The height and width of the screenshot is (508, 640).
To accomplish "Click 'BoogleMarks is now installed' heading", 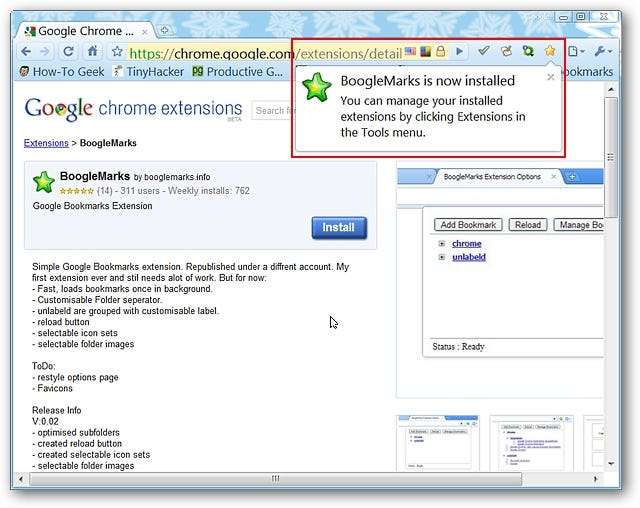I will (427, 81).
